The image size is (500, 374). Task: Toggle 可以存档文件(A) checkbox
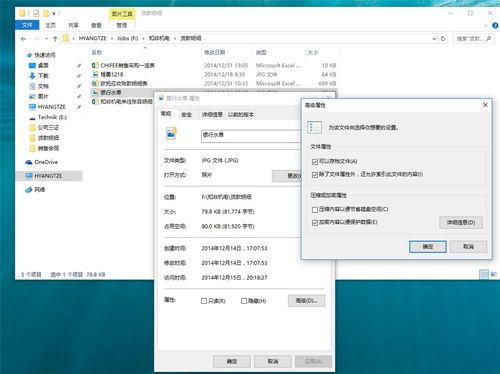tap(315, 162)
